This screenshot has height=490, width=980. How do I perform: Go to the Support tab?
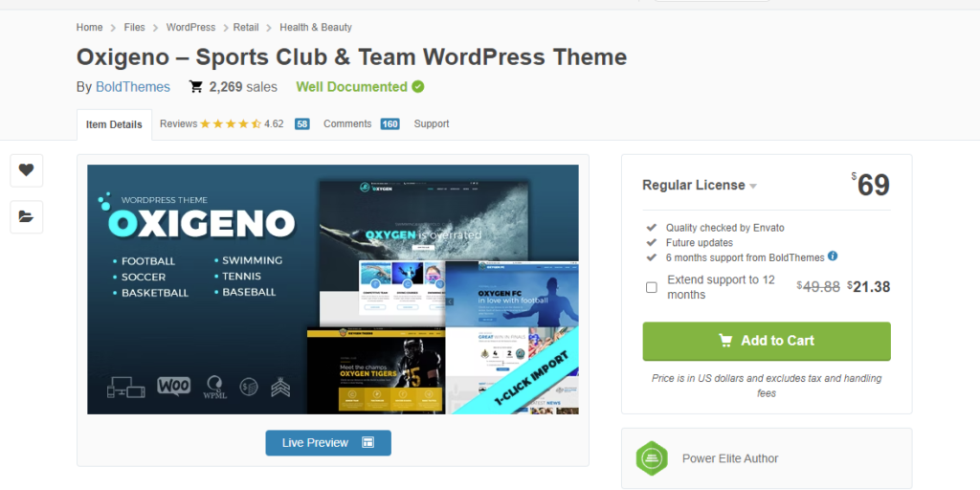(x=432, y=124)
